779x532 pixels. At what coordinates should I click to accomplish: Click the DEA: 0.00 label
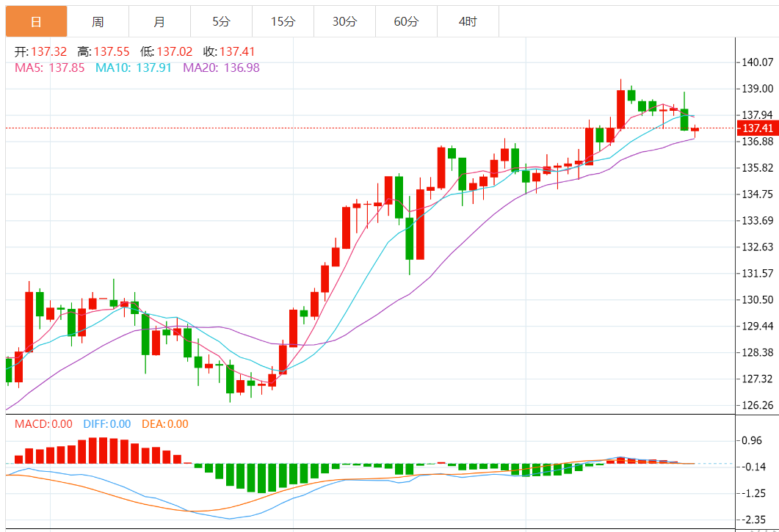pyautogui.click(x=165, y=424)
